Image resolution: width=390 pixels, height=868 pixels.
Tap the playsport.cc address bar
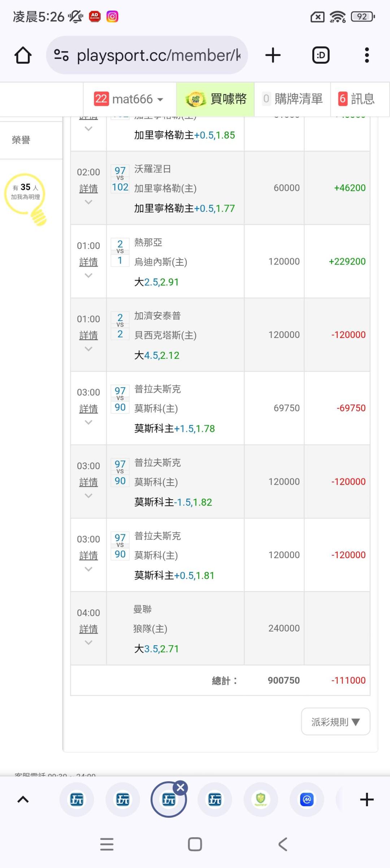click(x=158, y=55)
